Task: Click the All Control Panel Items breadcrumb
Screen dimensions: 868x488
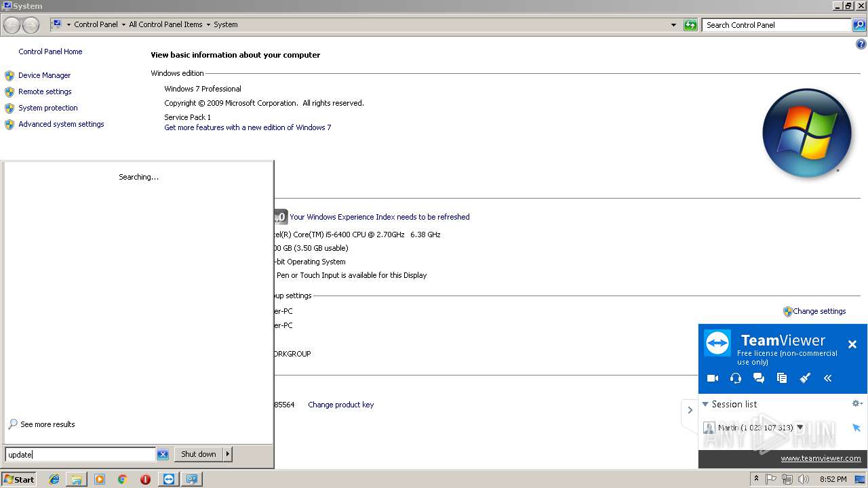Action: pyautogui.click(x=165, y=24)
